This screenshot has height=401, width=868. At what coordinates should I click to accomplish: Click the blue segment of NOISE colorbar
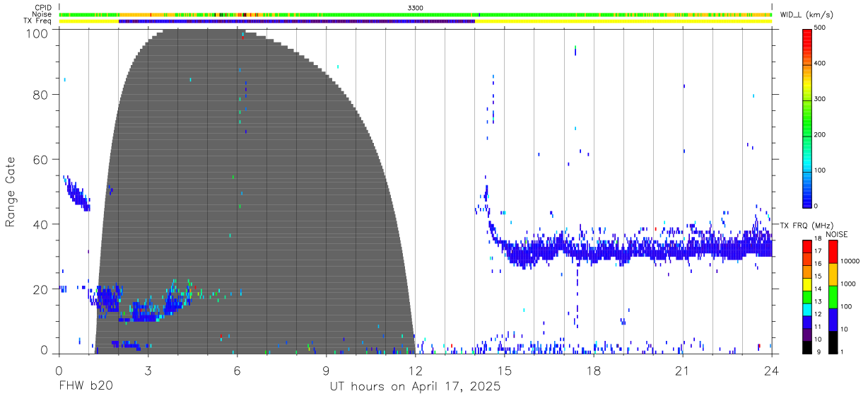(833, 320)
